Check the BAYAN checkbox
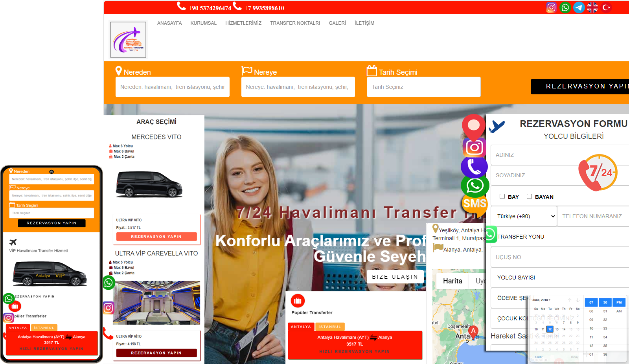The image size is (629, 364). click(529, 196)
